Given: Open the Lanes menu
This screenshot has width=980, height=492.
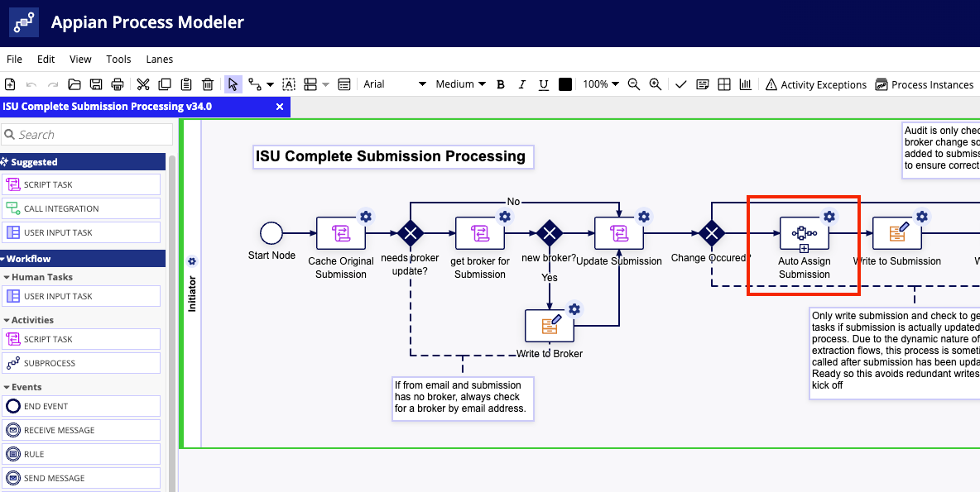Looking at the screenshot, I should (x=160, y=60).
